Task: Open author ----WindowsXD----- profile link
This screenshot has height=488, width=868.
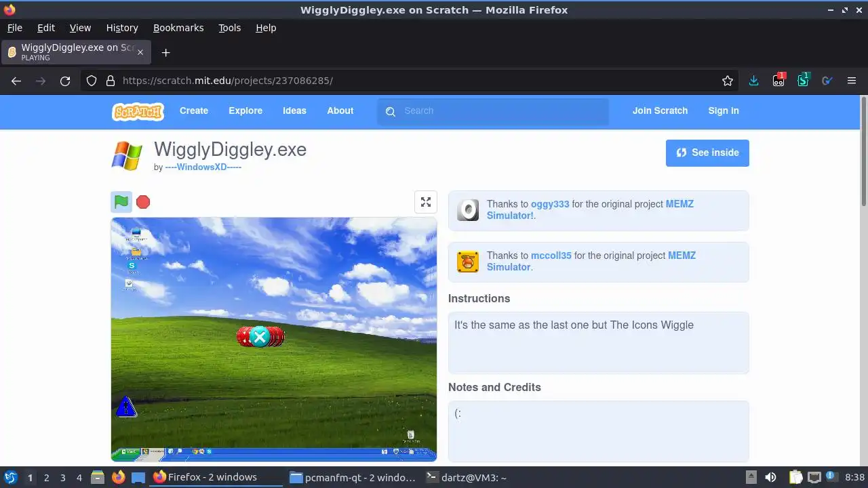Action: [x=203, y=167]
